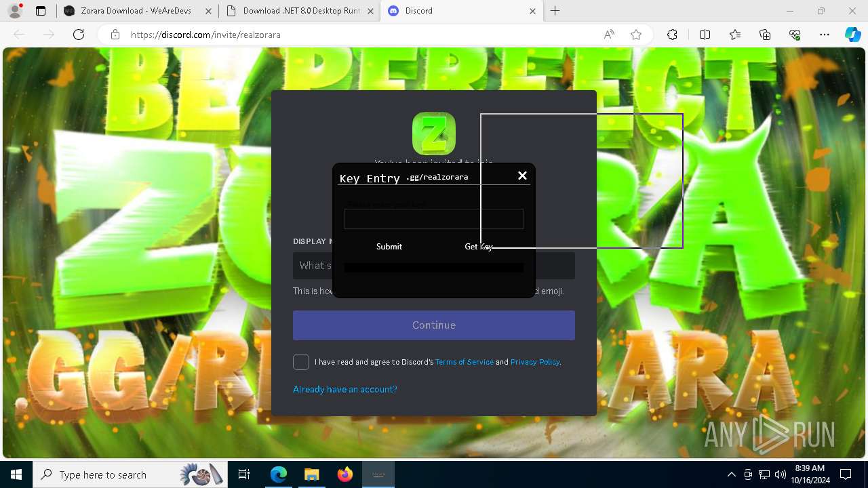Switch to Download .NET 8.0 Desktop tab
This screenshot has width=868, height=488.
coord(301,11)
